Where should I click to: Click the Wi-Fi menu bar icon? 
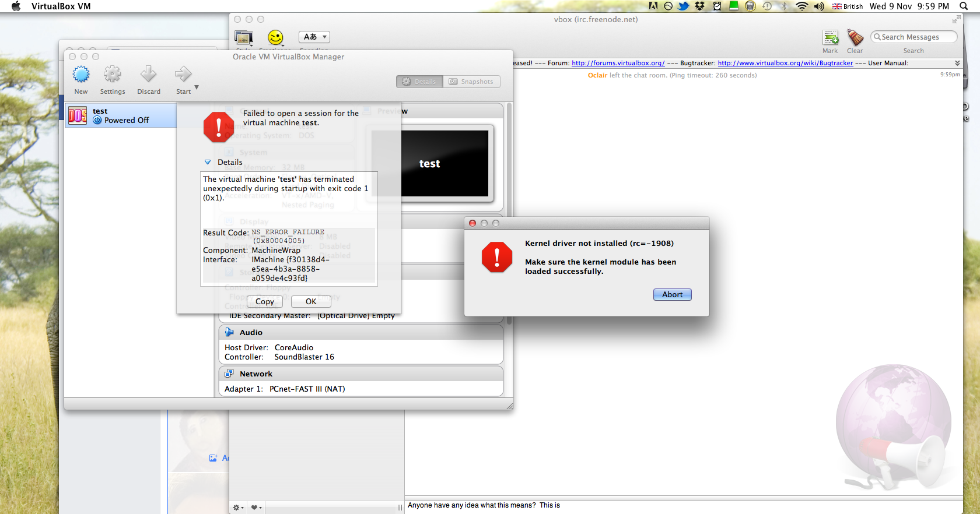[802, 6]
